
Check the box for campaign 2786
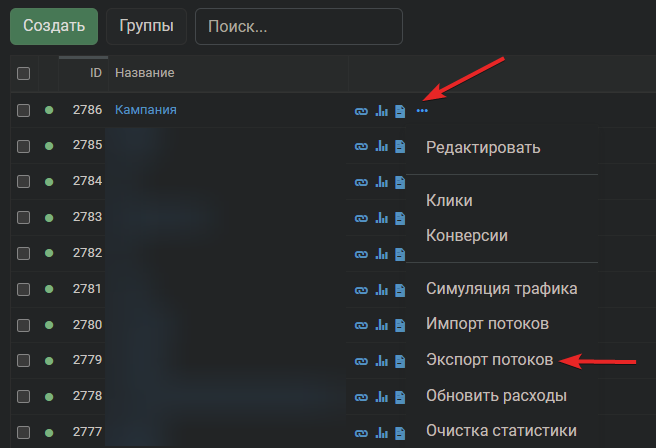point(23,111)
